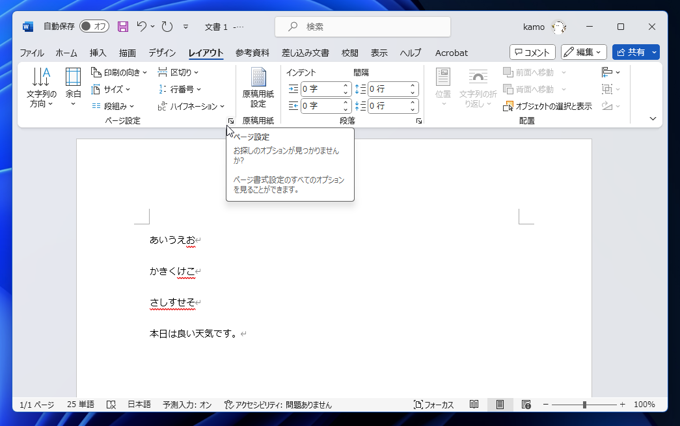Open the align objects dropdown icon
Viewport: 680px width, 426px height.
tap(611, 72)
